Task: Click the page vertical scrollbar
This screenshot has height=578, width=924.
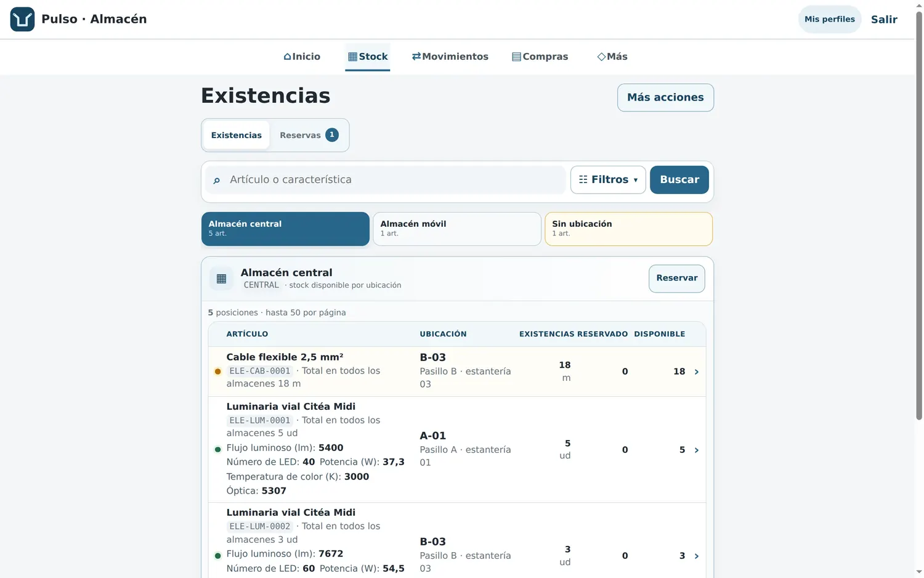Action: click(x=919, y=216)
